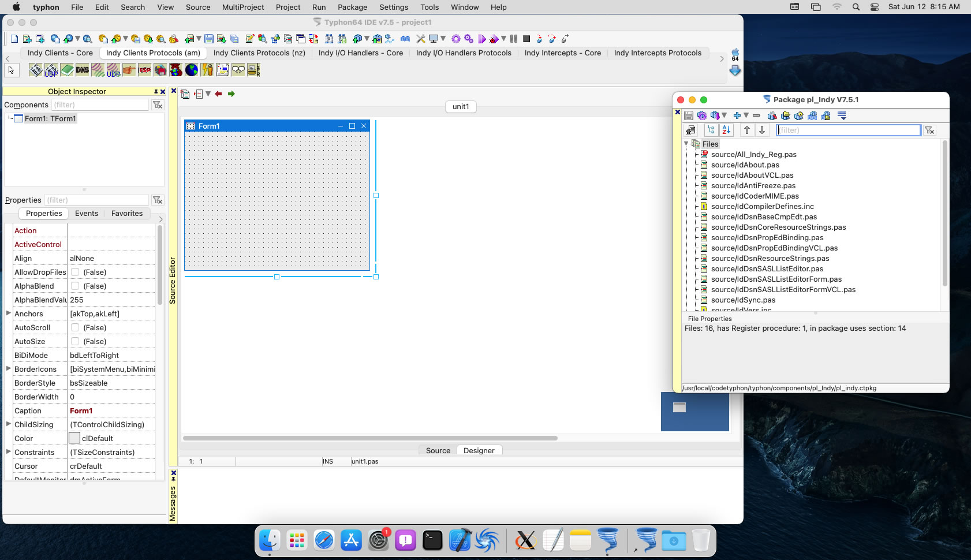Toggle directory hierarchy view in package

pos(711,130)
